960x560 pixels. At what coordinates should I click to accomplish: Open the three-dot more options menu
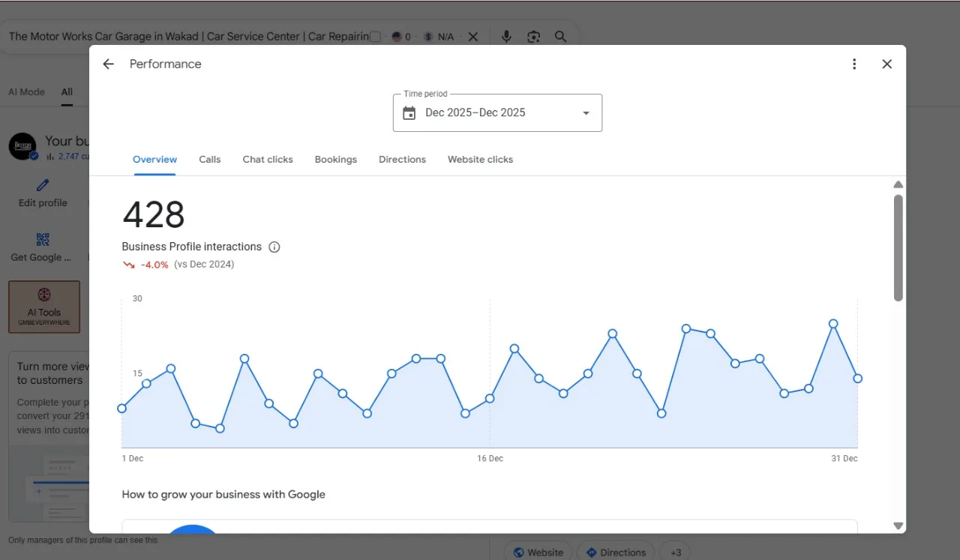[854, 64]
